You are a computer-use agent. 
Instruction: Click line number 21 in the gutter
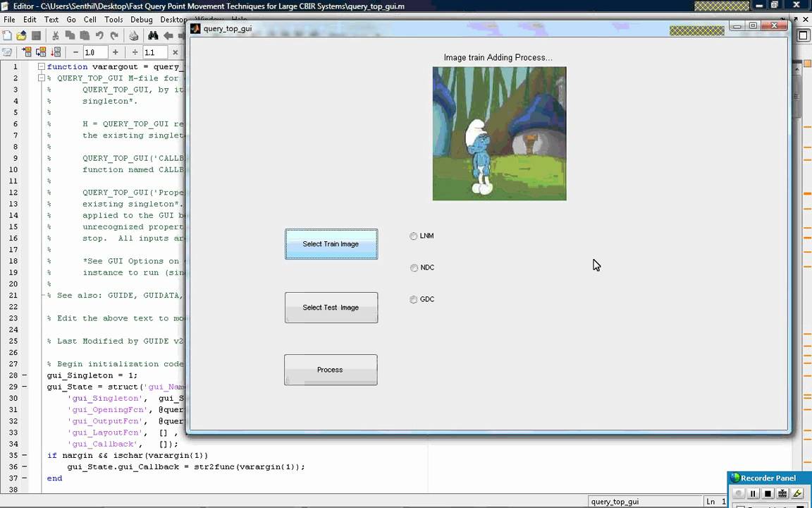13,295
